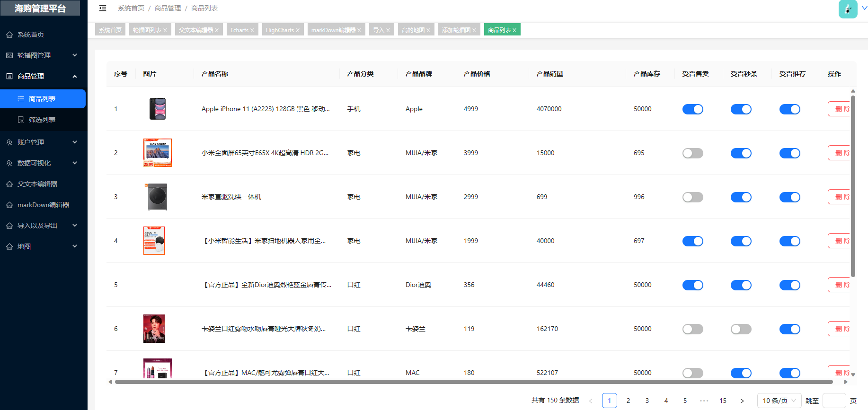Click the horizontal table scrollbar

point(474,382)
